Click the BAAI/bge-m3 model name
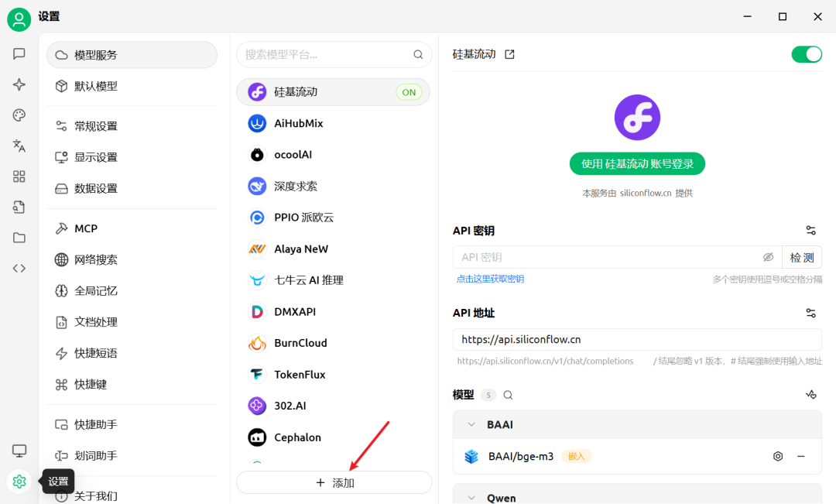 [521, 457]
